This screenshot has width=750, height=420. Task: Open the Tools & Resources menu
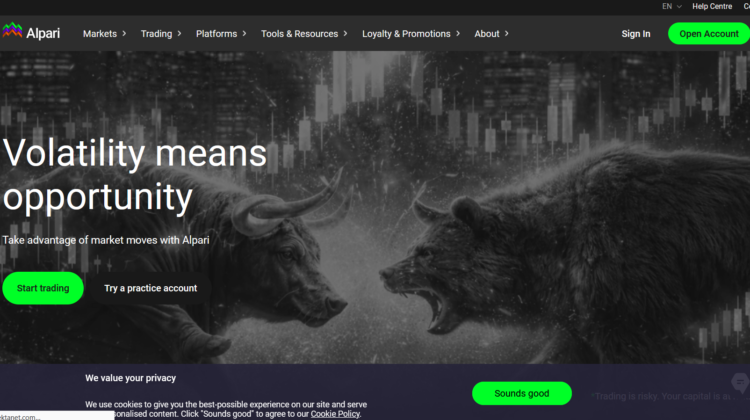tap(299, 34)
